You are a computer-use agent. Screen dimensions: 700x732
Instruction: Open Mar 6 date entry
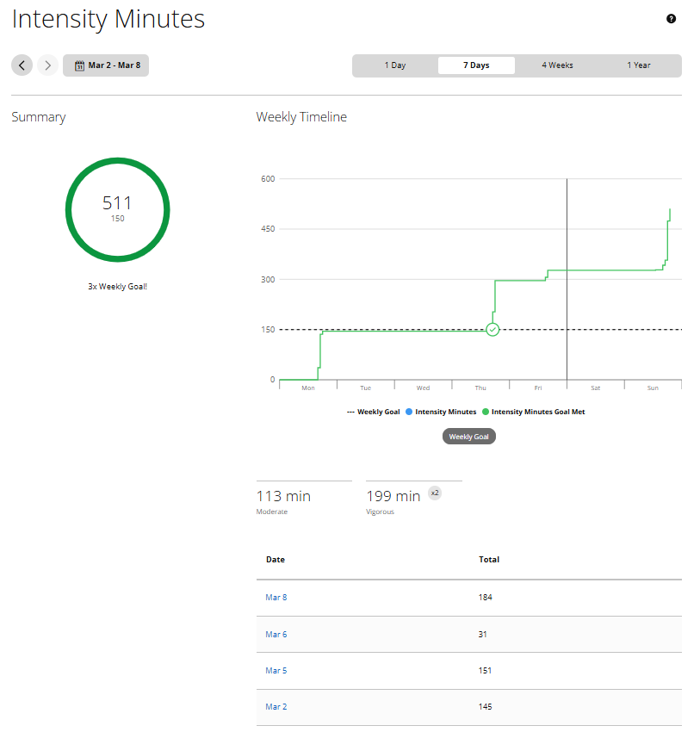coord(276,634)
